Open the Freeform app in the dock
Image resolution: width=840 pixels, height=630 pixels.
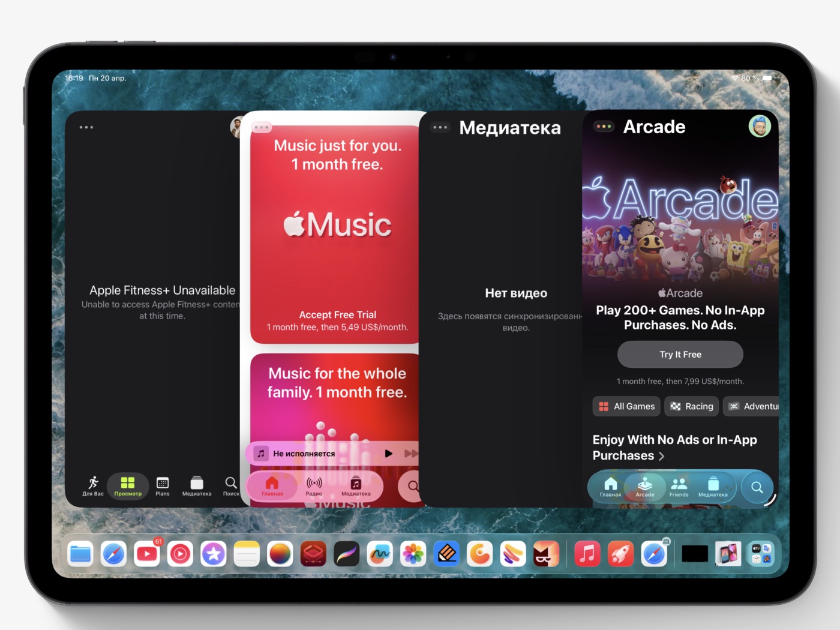point(380,554)
